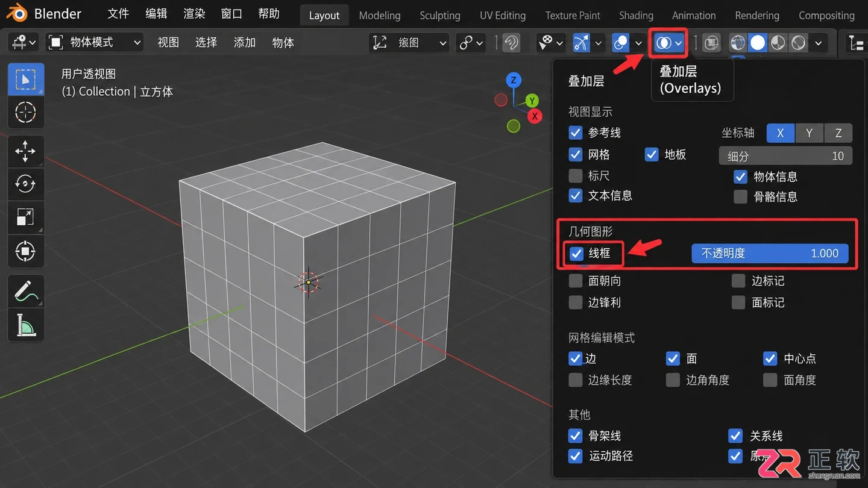The height and width of the screenshot is (488, 868).
Task: Toggle the 参考线 checkbox
Action: pyautogui.click(x=576, y=133)
